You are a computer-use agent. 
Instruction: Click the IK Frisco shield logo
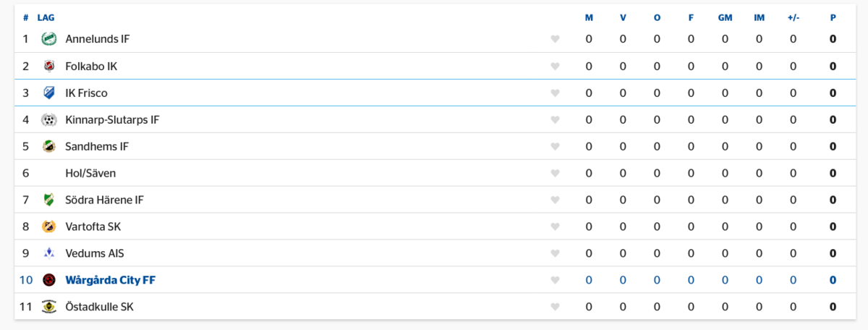click(x=48, y=93)
